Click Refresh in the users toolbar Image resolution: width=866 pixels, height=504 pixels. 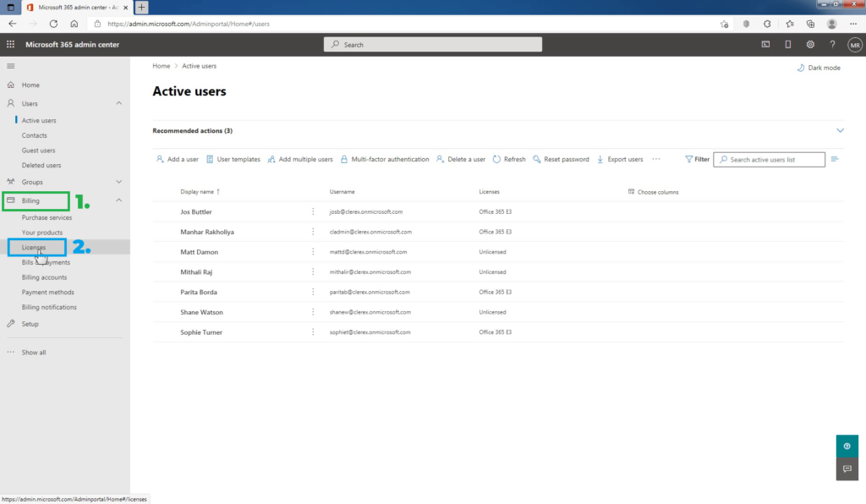click(x=509, y=159)
